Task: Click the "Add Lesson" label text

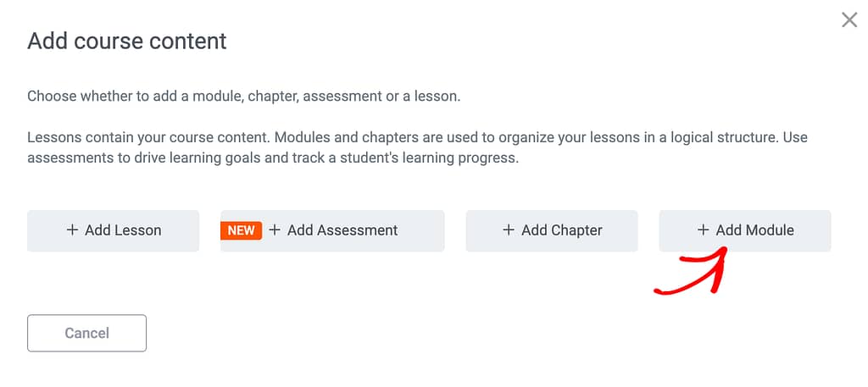Action: click(x=123, y=230)
